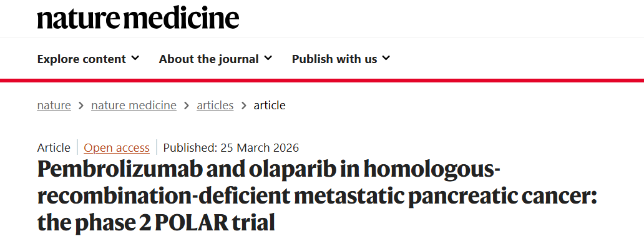Screen dimensions: 644x251
Task: Click breadcrumb arrow between nature and nature medicine
Action: (x=81, y=106)
